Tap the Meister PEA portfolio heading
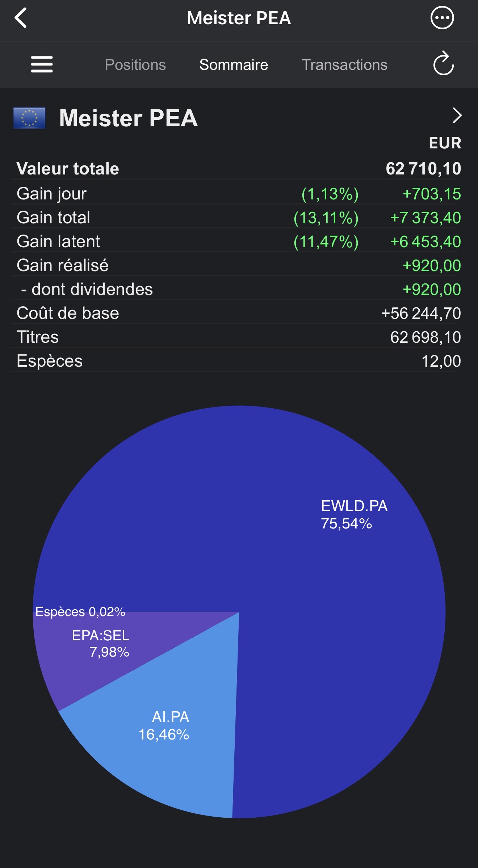The image size is (478, 868). (x=129, y=118)
